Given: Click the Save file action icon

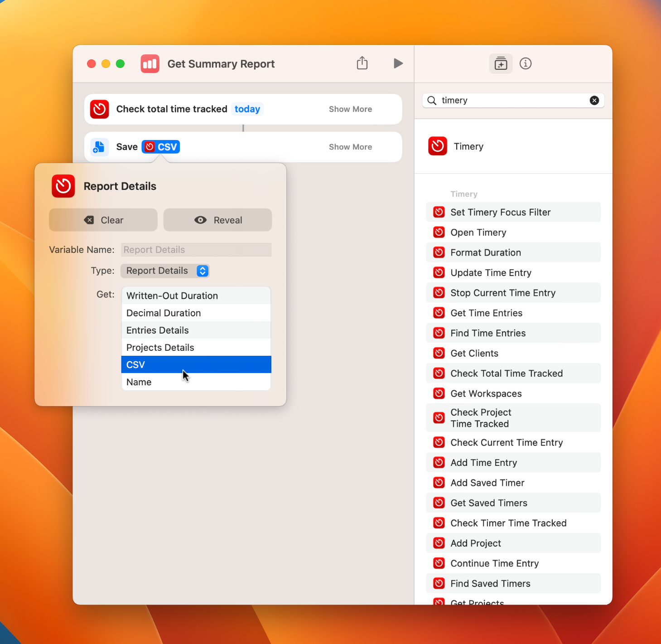Looking at the screenshot, I should 99,147.
